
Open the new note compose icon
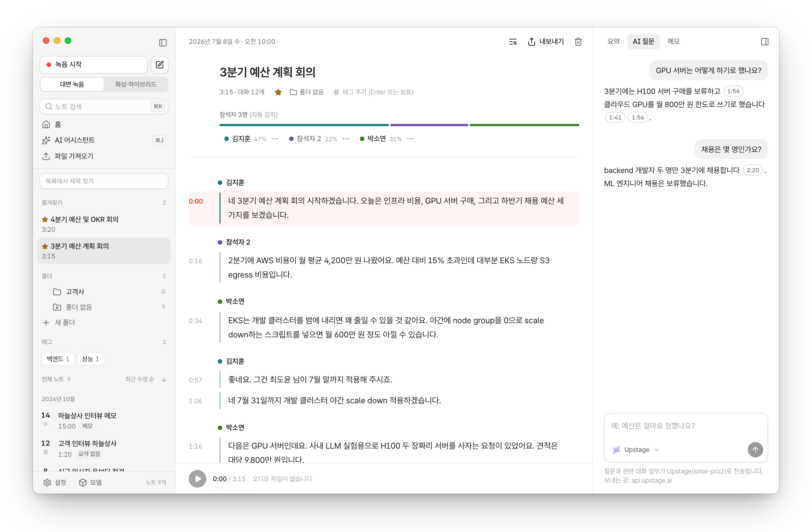160,65
